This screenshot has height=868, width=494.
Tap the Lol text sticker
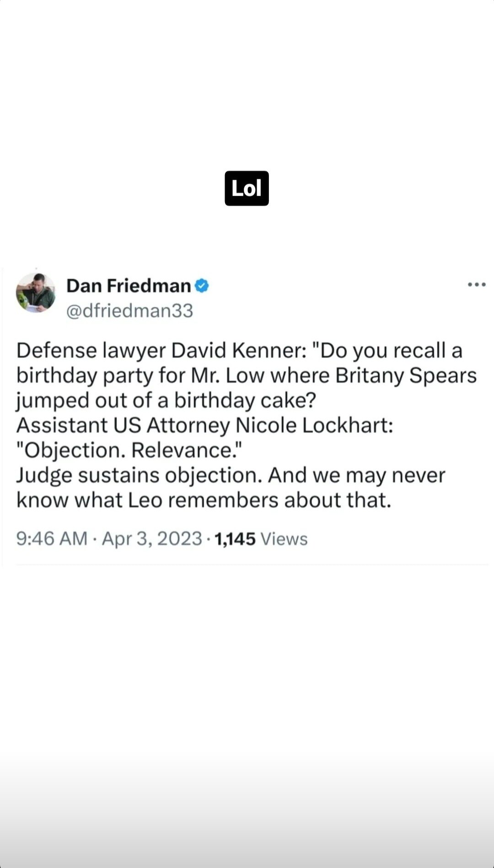(247, 188)
